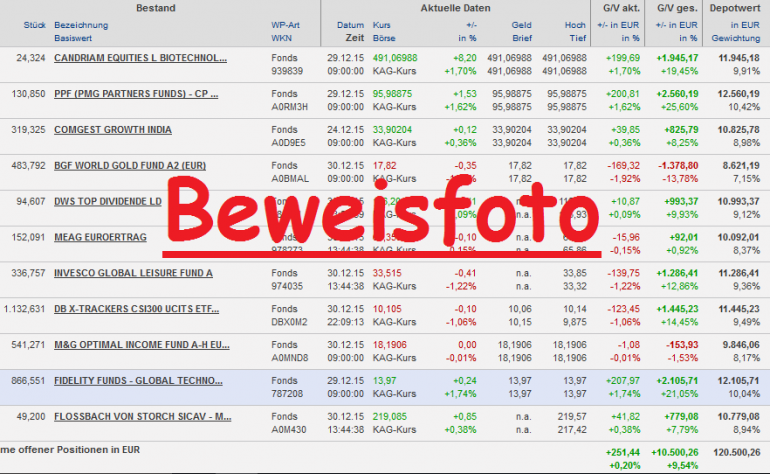Select M&G Kurs 18,1906
Image resolution: width=770 pixels, height=474 pixels.
coord(390,345)
